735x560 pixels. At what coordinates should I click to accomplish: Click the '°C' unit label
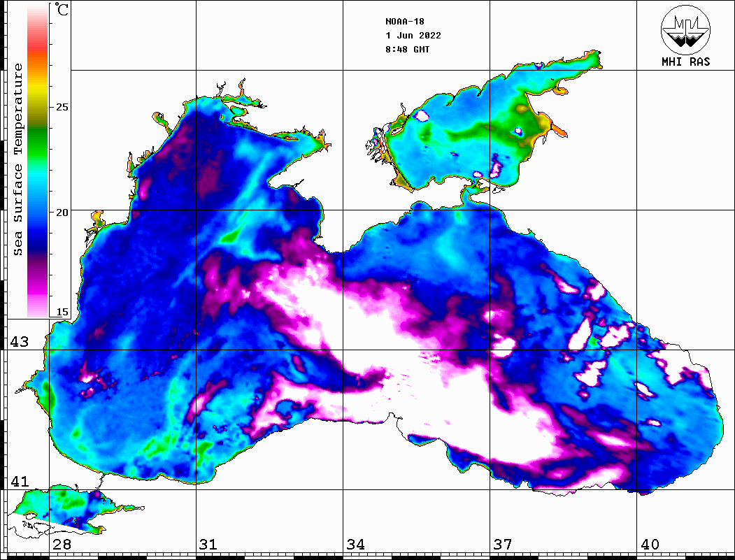(62, 9)
